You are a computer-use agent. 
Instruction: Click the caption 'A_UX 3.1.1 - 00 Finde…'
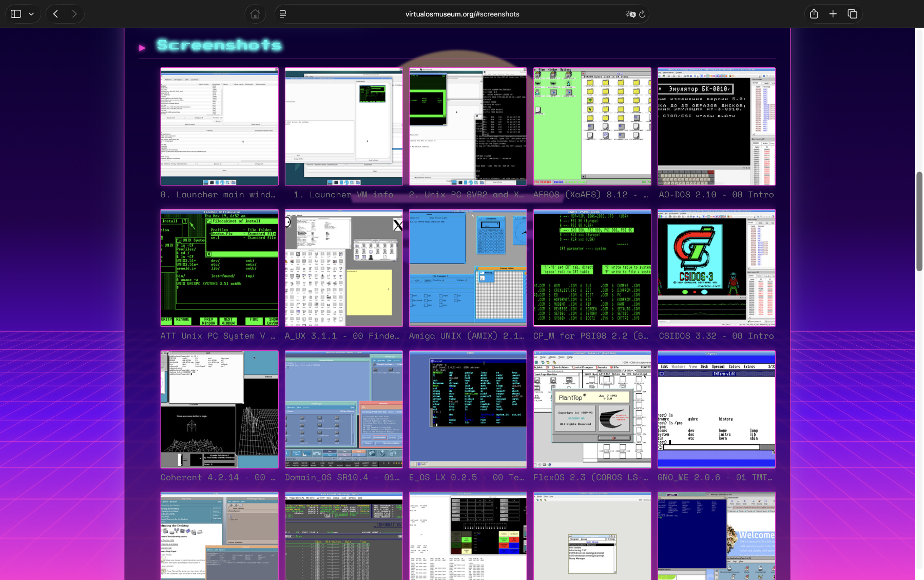click(x=342, y=336)
